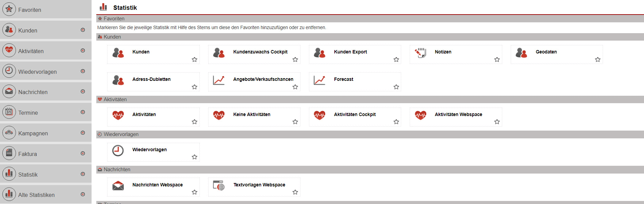Star the Keine Aktivitäten statistic

tap(295, 122)
